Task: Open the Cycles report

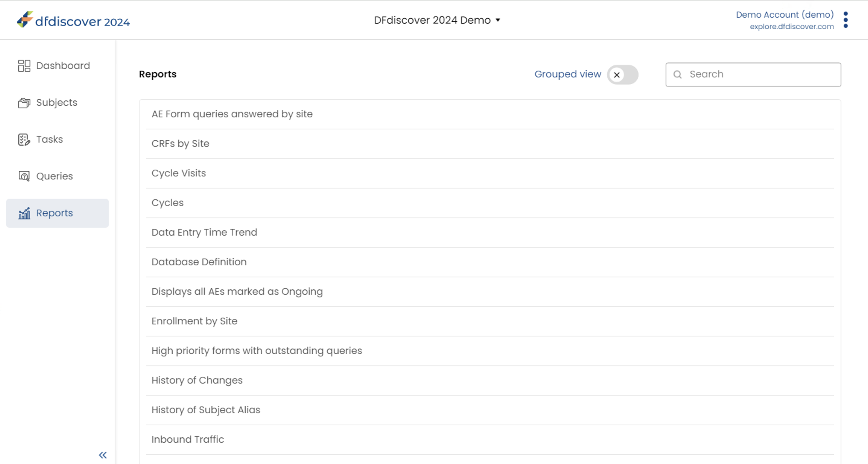Action: click(490, 203)
